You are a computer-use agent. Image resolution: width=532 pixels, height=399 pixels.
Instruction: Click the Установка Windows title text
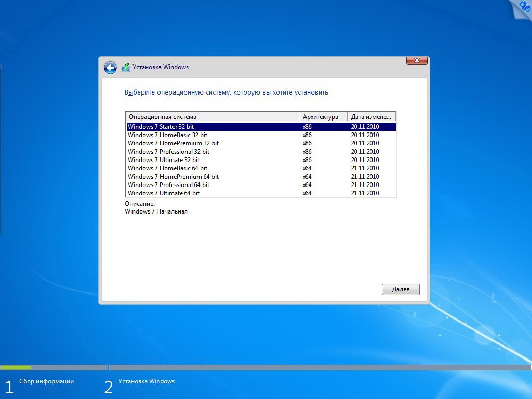tap(161, 67)
